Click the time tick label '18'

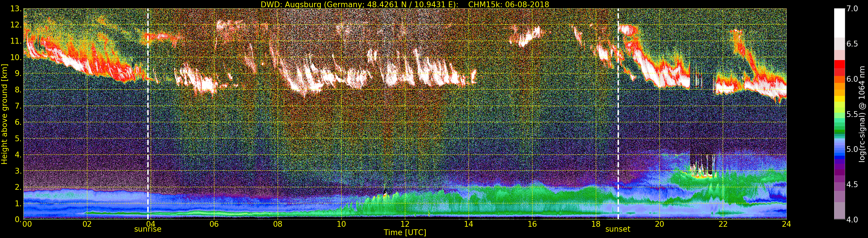point(596,224)
